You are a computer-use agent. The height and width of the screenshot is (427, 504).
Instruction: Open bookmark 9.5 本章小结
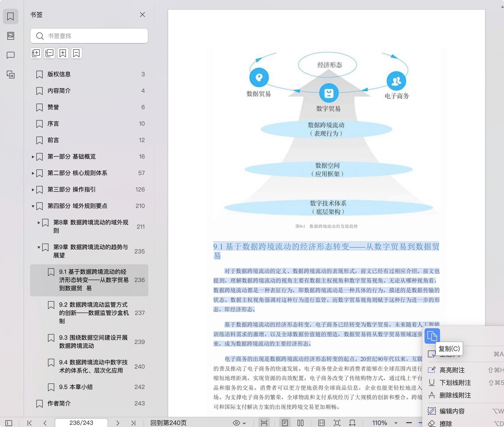76,387
